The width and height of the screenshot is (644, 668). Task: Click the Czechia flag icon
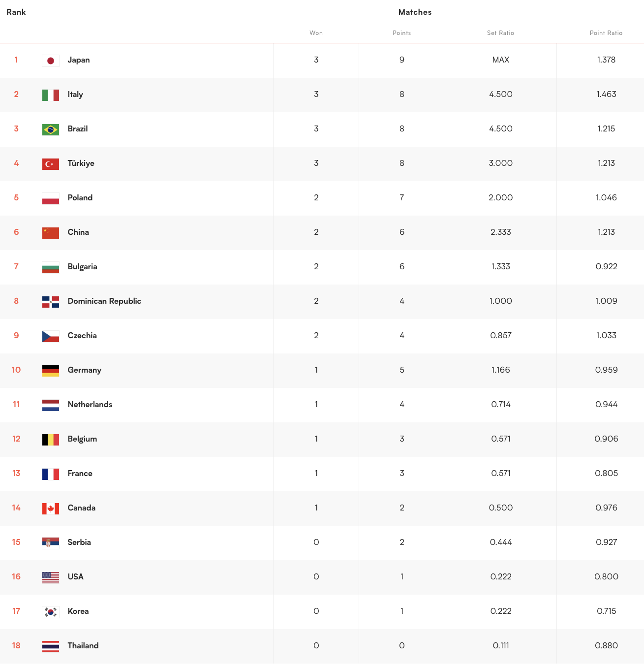51,336
